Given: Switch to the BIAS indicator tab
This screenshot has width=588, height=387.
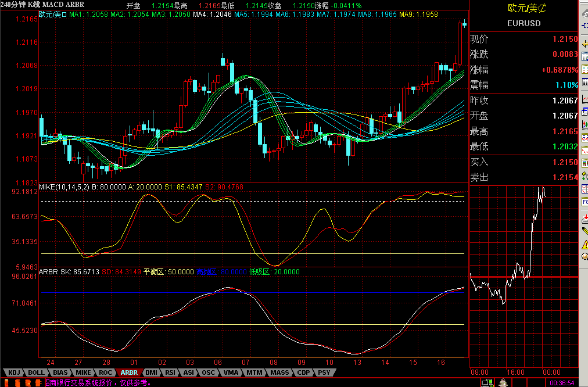Looking at the screenshot, I should tap(60, 372).
